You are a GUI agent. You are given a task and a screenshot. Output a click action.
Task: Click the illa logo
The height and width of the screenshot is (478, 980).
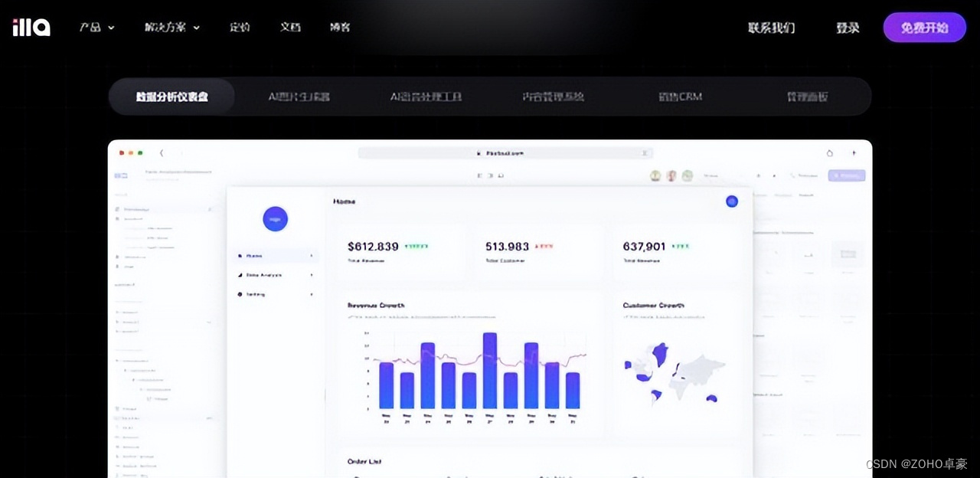coord(31,27)
